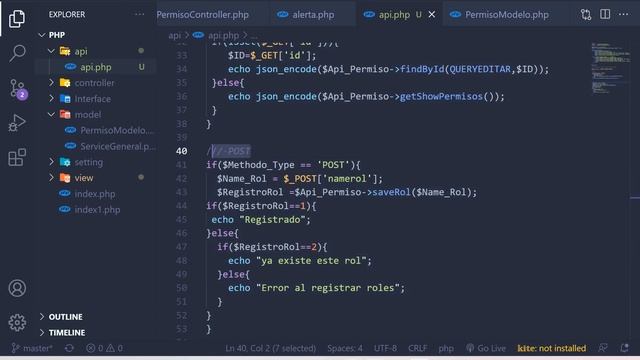Open the Run and Debug view
The width and height of the screenshot is (640, 360).
tap(17, 123)
